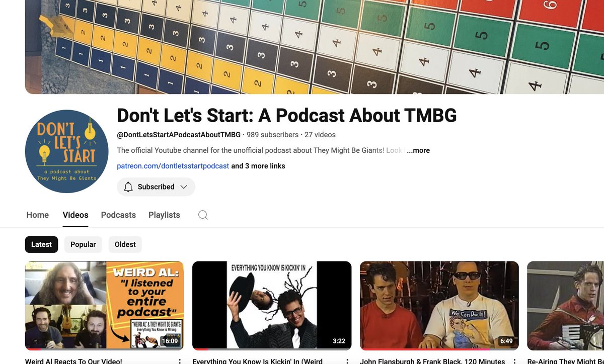Click the 6:49 duration badge
This screenshot has width=604, height=364.
506,341
